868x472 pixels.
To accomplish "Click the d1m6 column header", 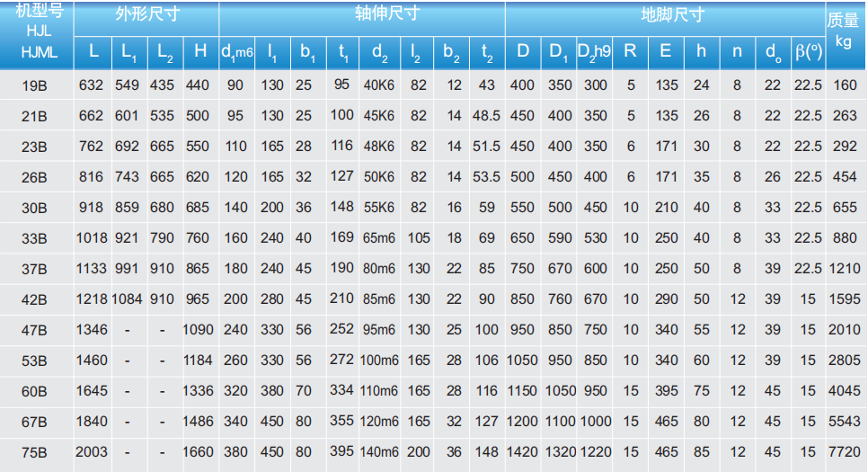I will pos(236,51).
